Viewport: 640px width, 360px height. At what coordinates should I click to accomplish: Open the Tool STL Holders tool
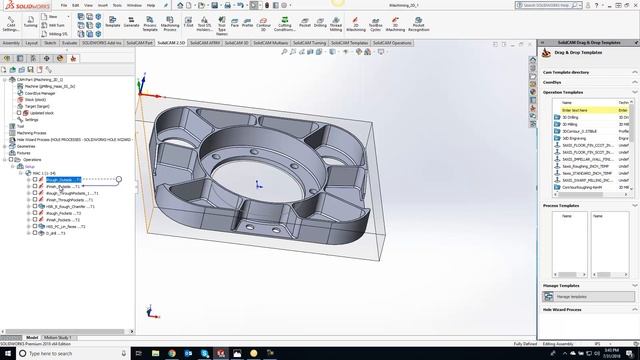click(204, 24)
